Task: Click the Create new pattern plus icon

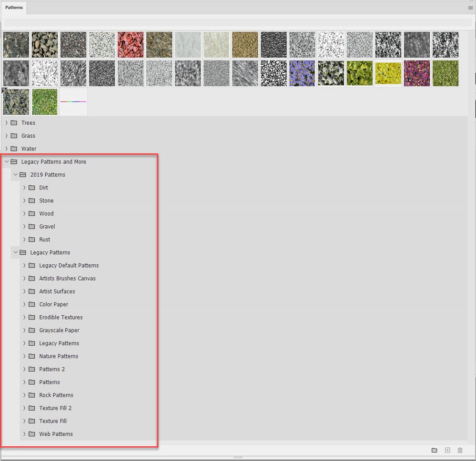Action: pos(447,450)
